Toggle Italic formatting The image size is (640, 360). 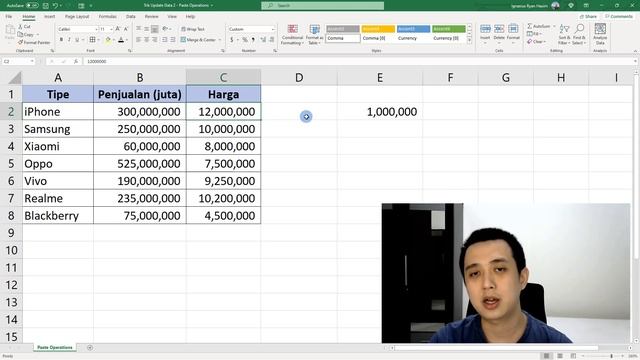coord(69,40)
